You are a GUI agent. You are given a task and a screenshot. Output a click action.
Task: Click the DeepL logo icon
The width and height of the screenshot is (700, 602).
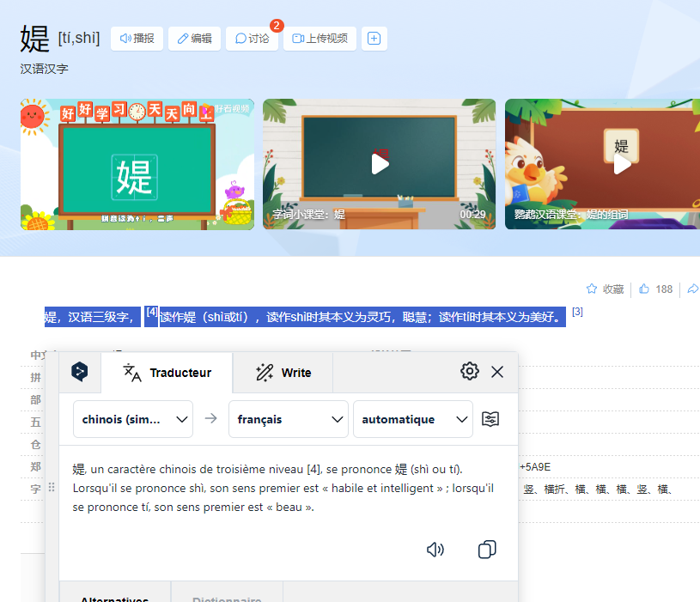pyautogui.click(x=80, y=372)
